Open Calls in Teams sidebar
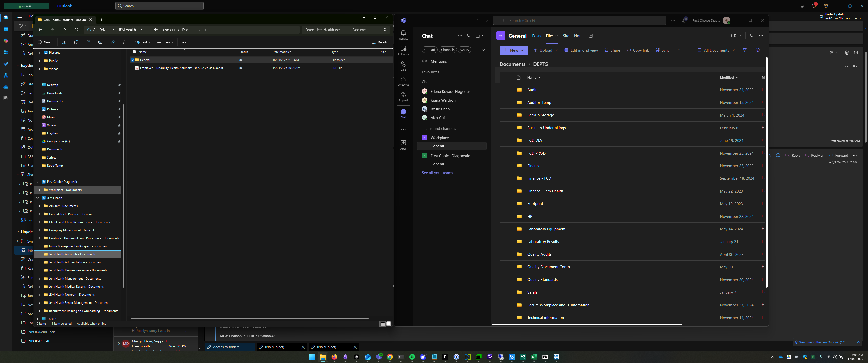 click(x=403, y=66)
